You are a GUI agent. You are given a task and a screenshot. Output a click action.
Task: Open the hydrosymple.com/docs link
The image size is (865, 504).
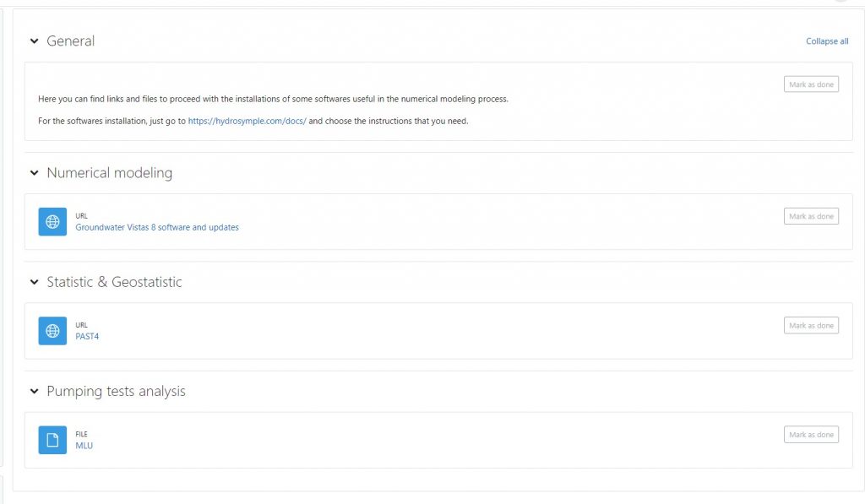click(248, 121)
